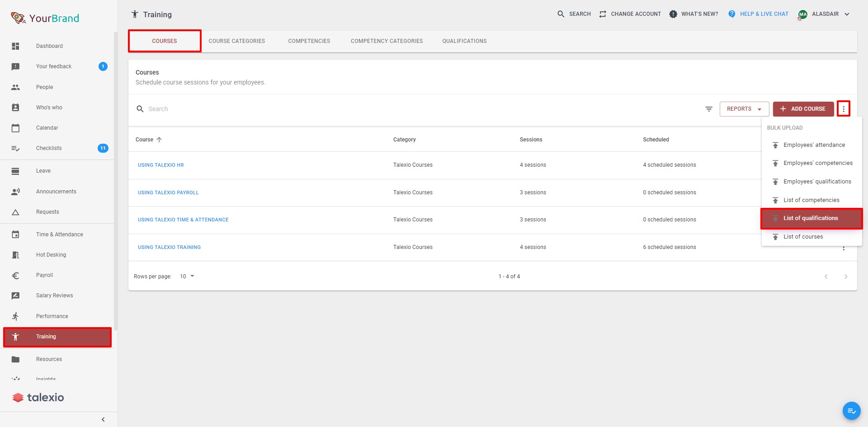Open the chat widget floating button
Image resolution: width=868 pixels, height=427 pixels.
(852, 411)
